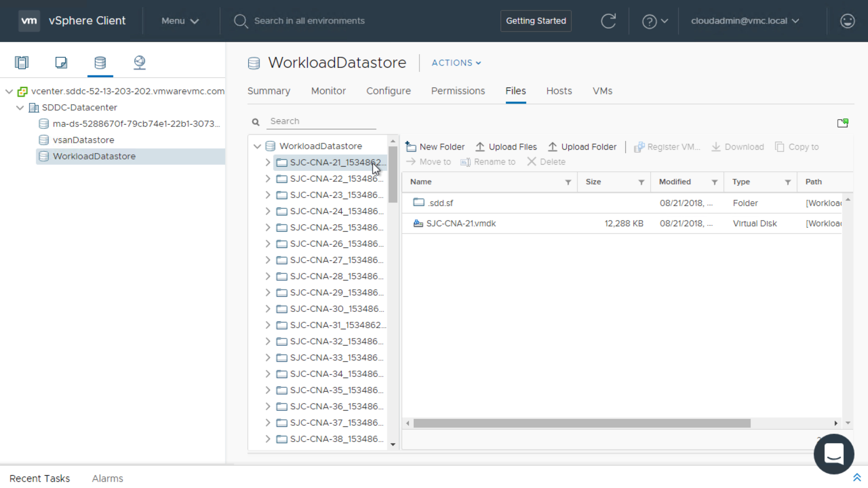Open Networking inventory view icon
Screen dimensions: 868x488
pyautogui.click(x=140, y=62)
